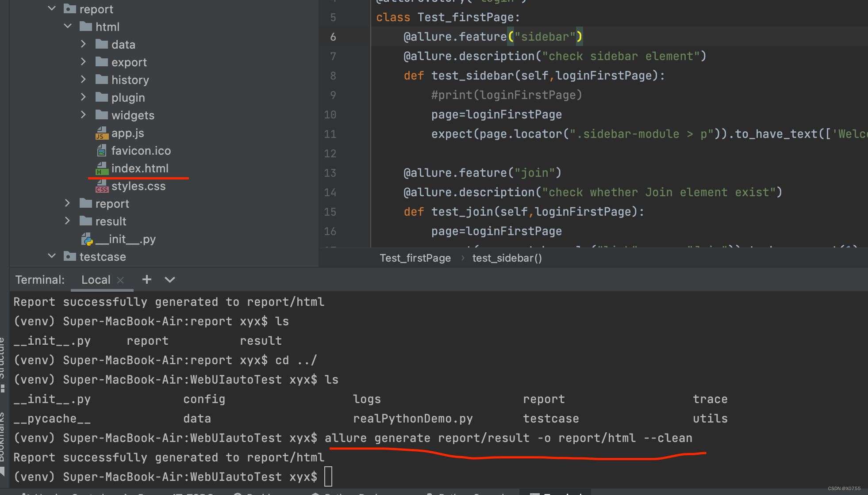Close the Local terminal tab
The image size is (868, 495).
tap(120, 280)
